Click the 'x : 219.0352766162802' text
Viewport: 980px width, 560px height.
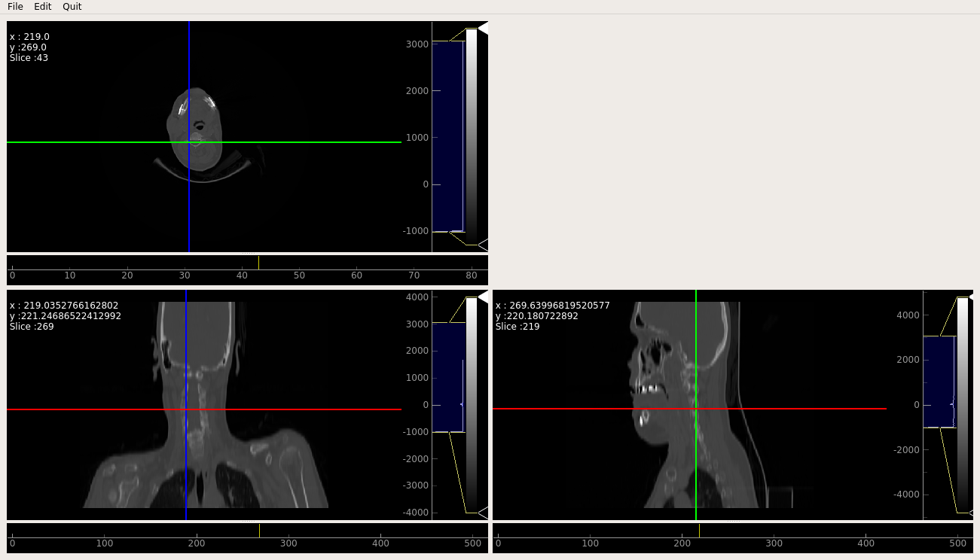64,306
